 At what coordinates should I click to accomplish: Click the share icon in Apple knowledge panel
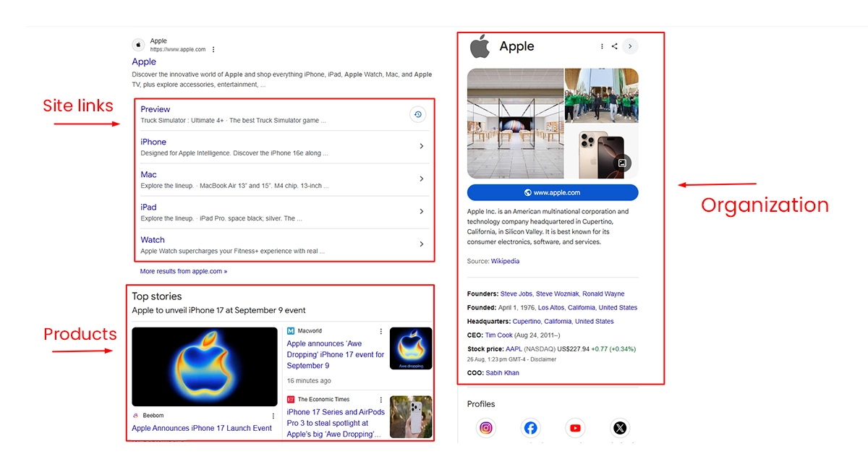click(614, 46)
